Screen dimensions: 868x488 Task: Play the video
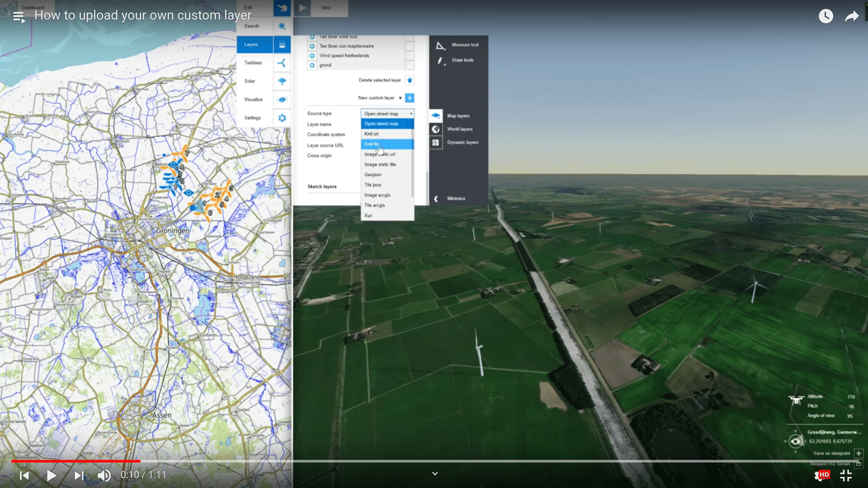[x=51, y=475]
